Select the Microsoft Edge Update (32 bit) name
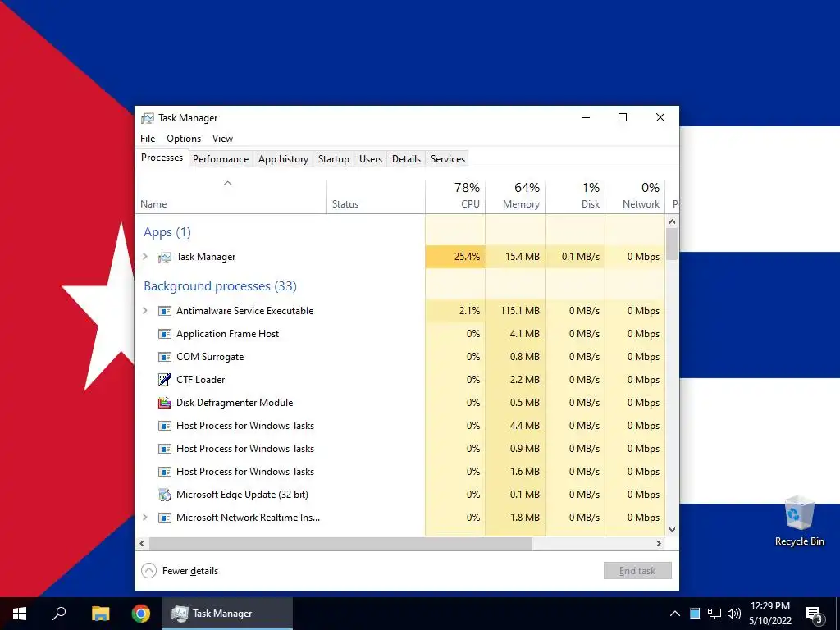 tap(242, 495)
